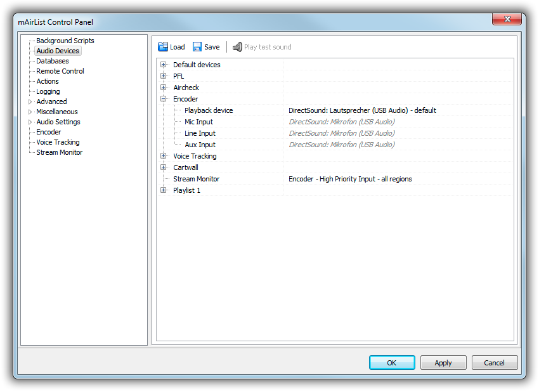The image size is (539, 392).
Task: Expand the Voice Tracking device group
Action: click(164, 156)
